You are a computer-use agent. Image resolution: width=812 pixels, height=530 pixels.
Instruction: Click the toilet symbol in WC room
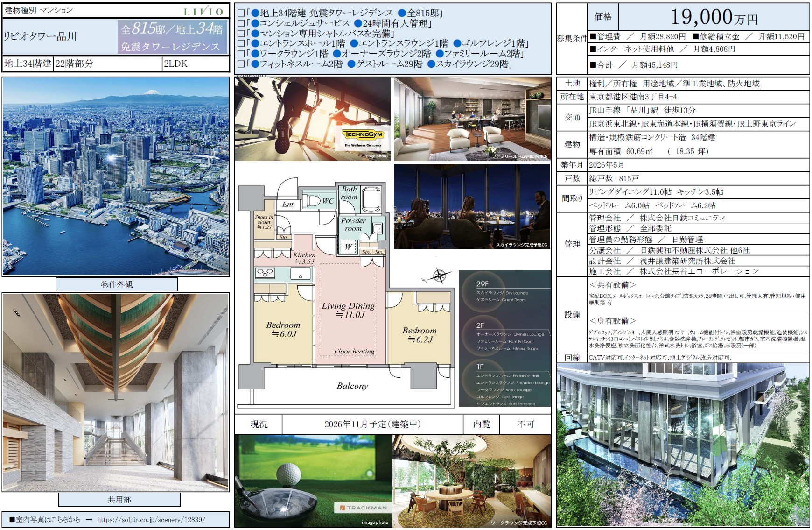click(x=313, y=201)
